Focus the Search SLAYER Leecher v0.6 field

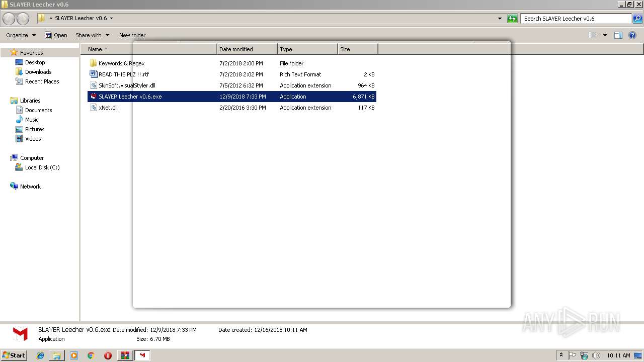tap(576, 19)
